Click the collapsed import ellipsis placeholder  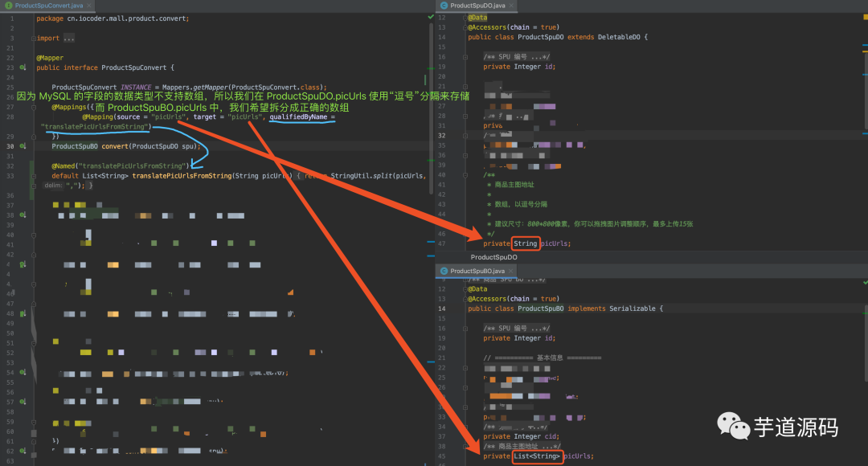68,39
